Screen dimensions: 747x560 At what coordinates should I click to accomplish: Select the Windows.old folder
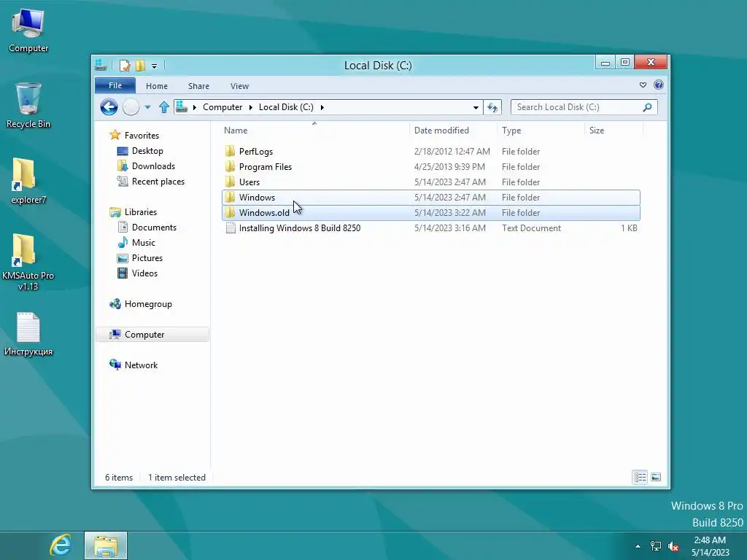click(x=430, y=212)
